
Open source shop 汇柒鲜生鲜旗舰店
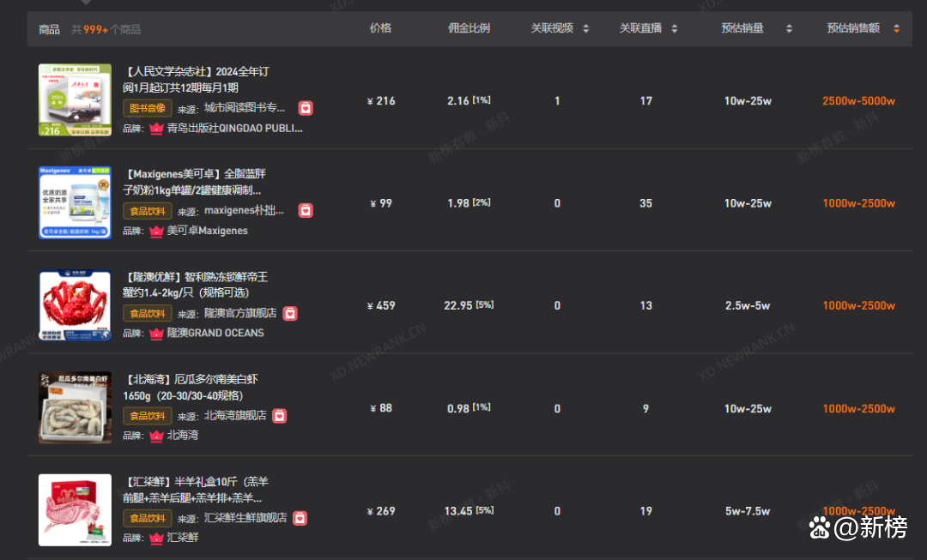[x=246, y=518]
